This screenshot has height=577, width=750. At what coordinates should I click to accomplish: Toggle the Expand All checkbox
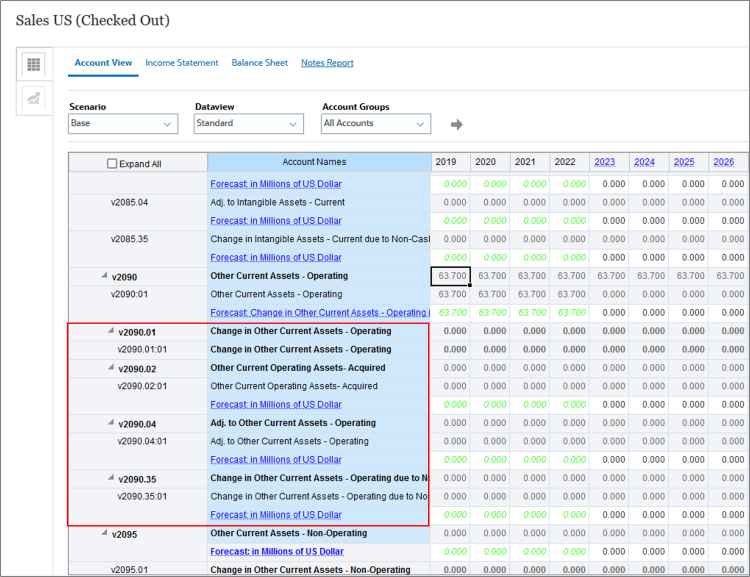click(112, 164)
